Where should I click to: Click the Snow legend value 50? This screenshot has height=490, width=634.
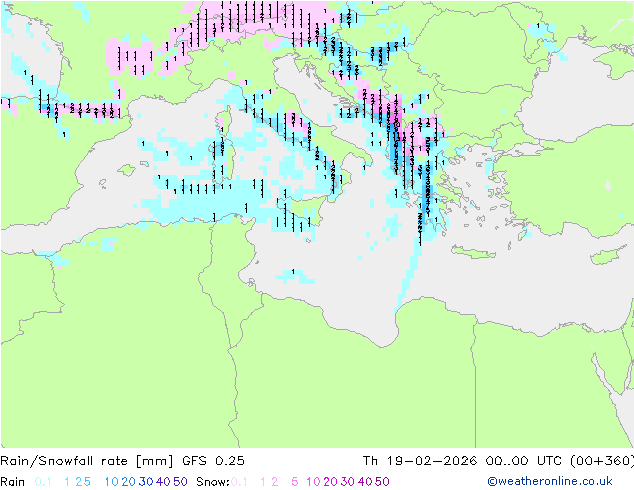[x=382, y=482]
